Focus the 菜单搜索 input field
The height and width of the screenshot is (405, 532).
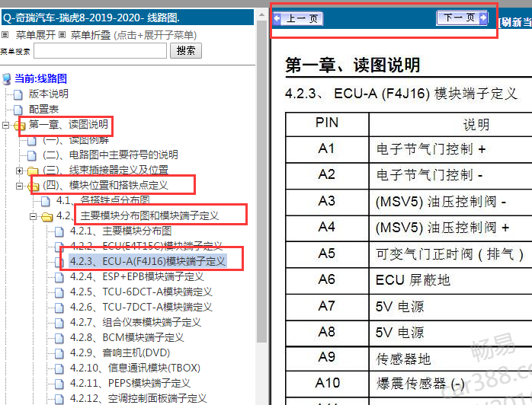click(x=100, y=51)
